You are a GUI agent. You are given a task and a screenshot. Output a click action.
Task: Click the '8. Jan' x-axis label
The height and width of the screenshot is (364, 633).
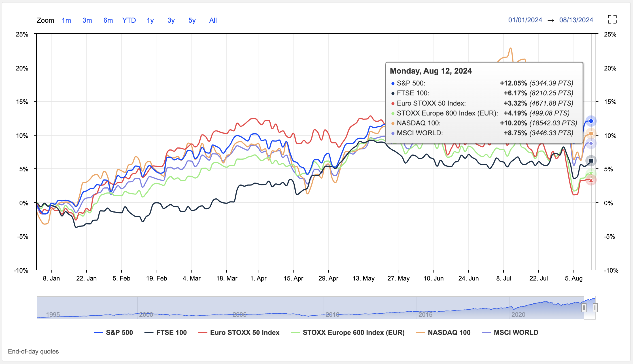point(51,278)
